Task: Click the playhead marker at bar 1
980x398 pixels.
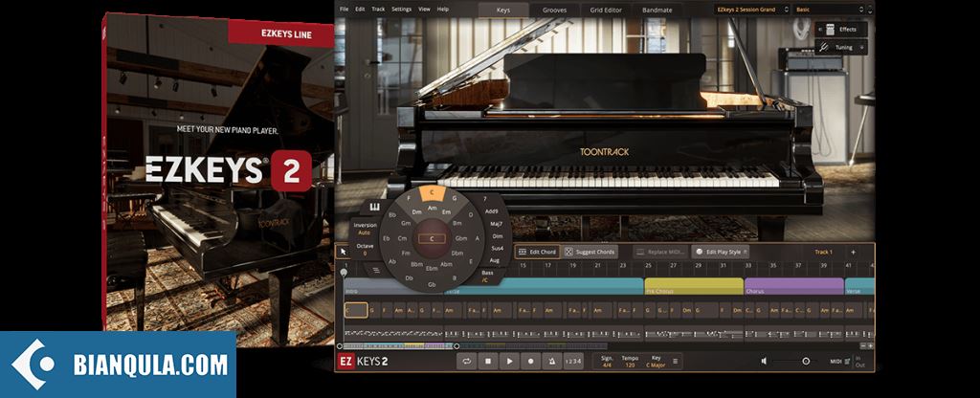Action: click(344, 273)
